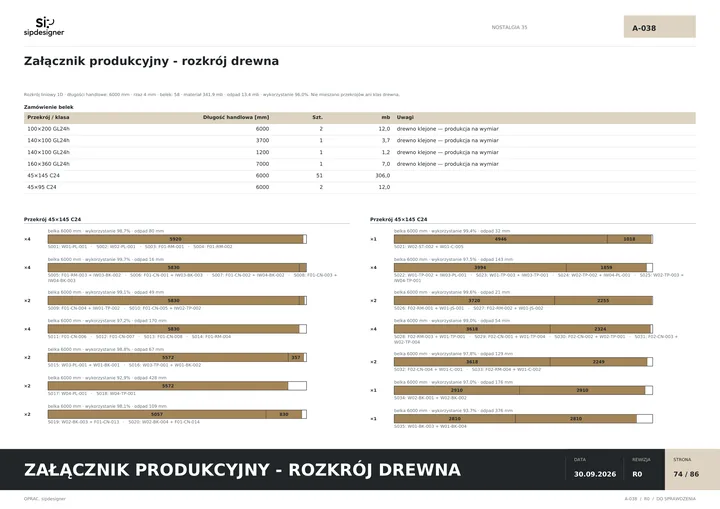The width and height of the screenshot is (720, 509).
Task: Select the 140×100 GL24h cell in the 1200 row
Action: [49, 153]
